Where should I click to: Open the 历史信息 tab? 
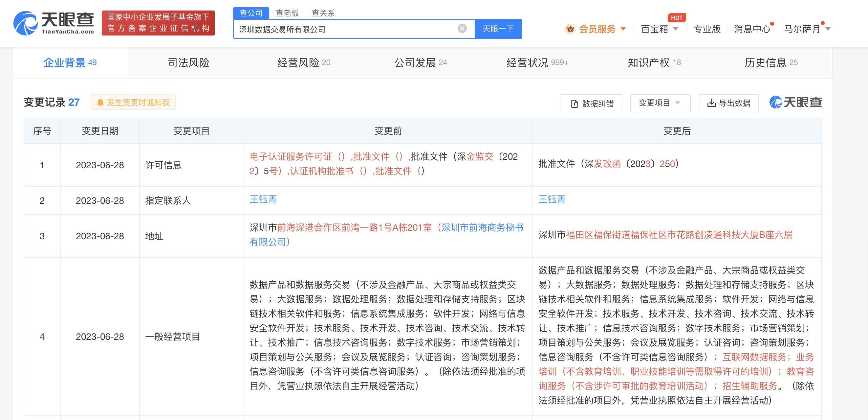[771, 63]
